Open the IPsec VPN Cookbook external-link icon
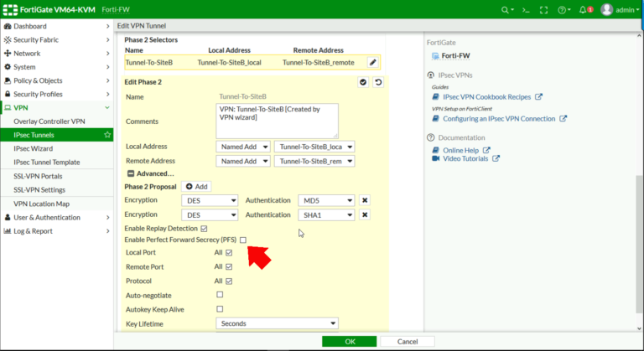Screen dimensions: 644x351 point(538,97)
